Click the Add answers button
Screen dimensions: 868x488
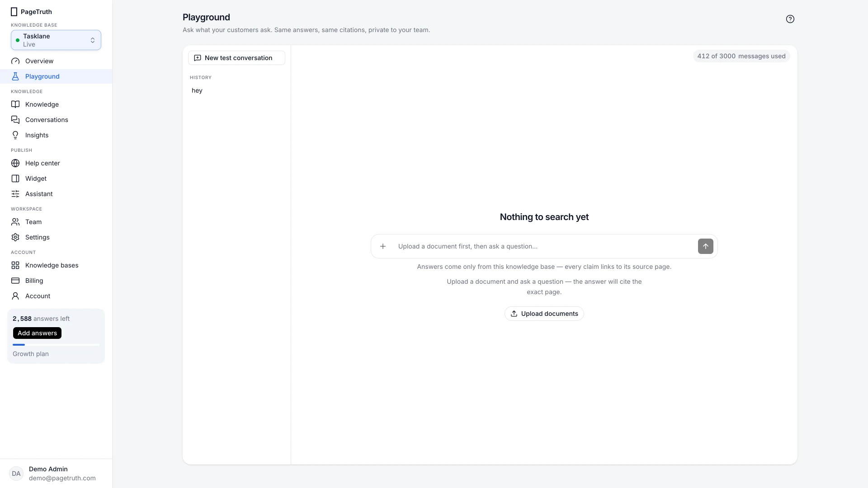(37, 333)
